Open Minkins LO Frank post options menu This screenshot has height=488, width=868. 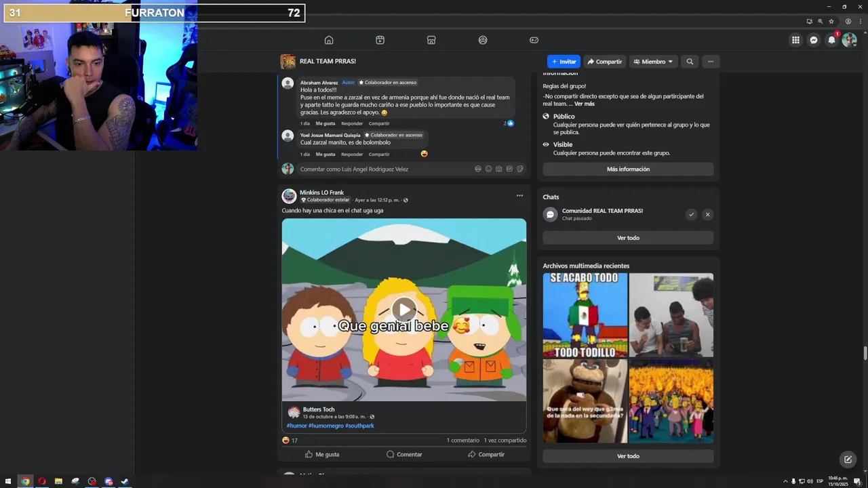519,196
